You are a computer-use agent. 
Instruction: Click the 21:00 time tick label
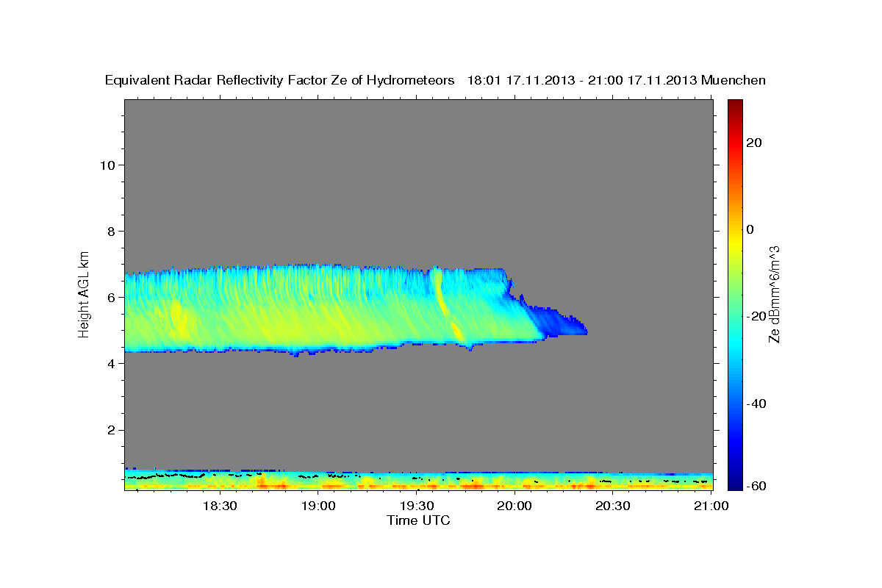click(x=712, y=506)
